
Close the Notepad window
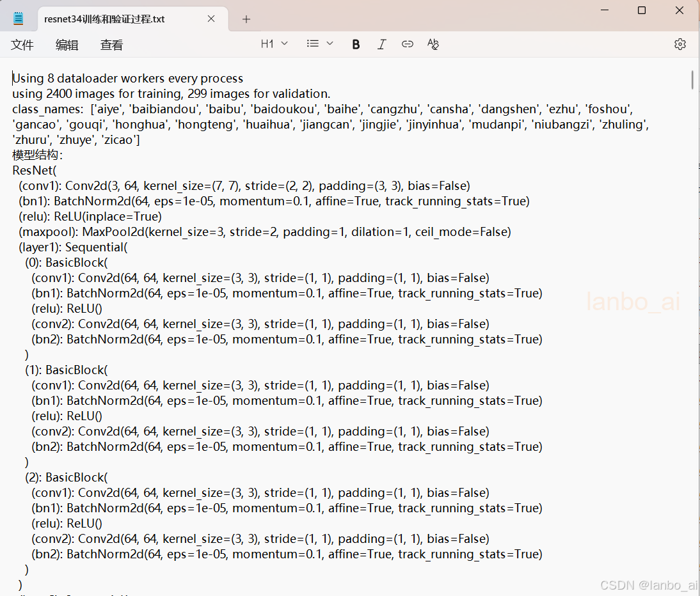pyautogui.click(x=680, y=10)
